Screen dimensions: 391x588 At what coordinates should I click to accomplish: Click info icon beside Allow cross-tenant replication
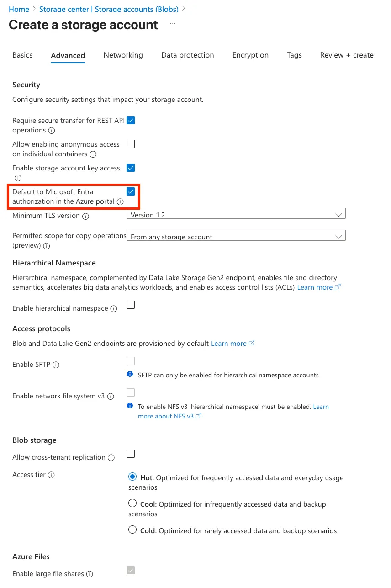(x=111, y=458)
